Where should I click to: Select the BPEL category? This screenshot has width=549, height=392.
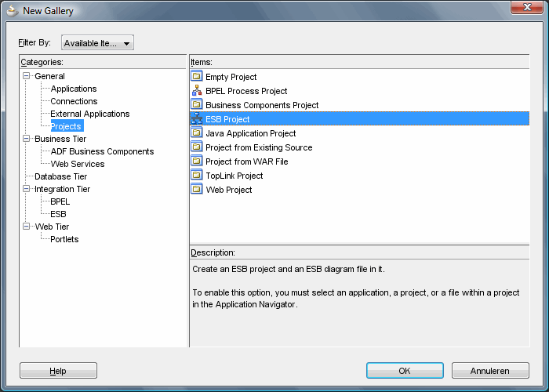(60, 202)
